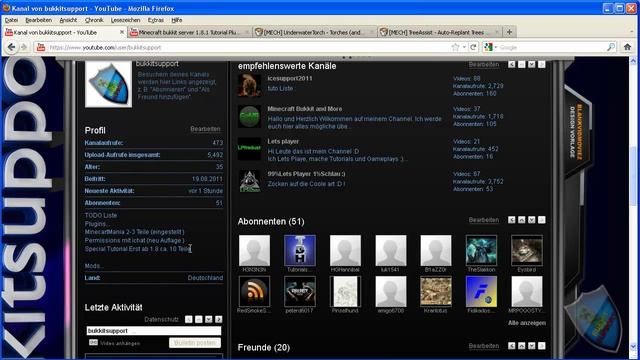640x360 pixels.
Task: Click Bearbeiten link for Freunde section
Action: (x=484, y=346)
